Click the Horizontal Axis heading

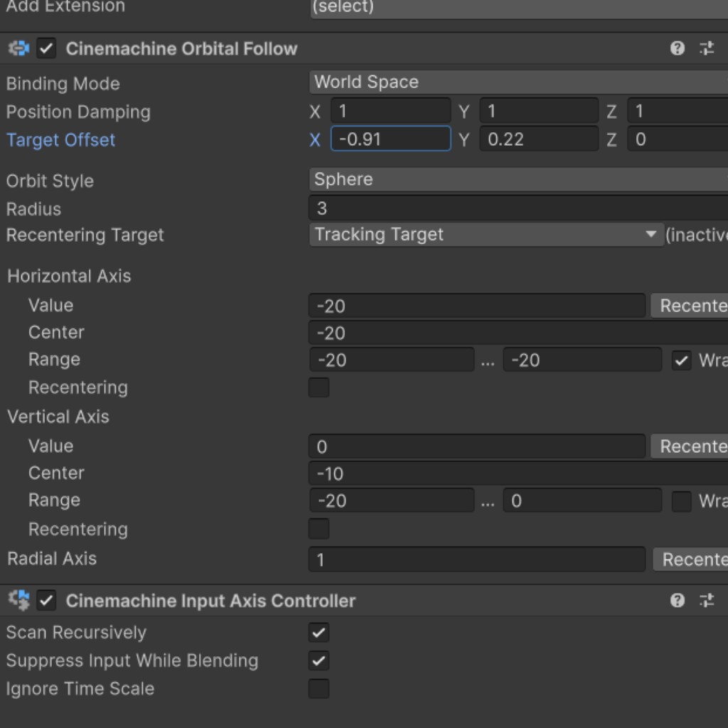69,276
